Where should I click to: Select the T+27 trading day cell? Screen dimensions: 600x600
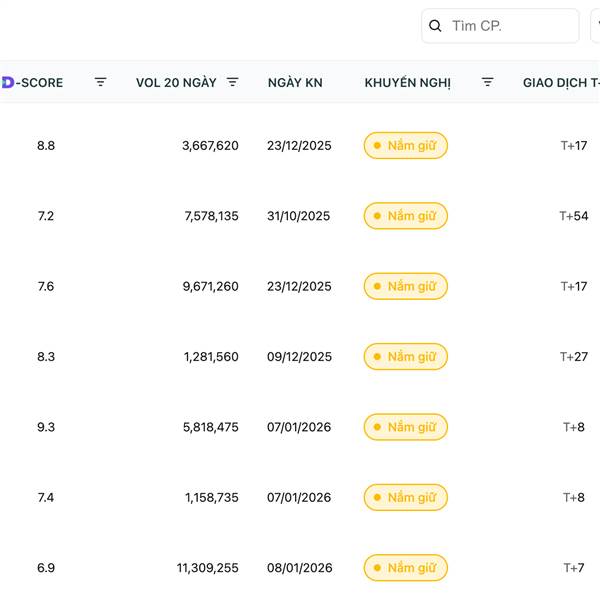click(573, 357)
